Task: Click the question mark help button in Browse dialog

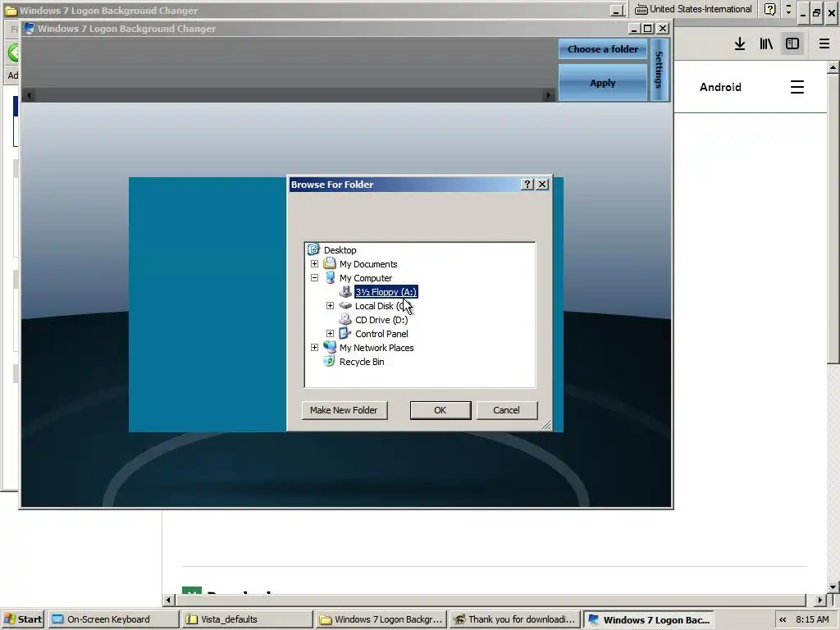Action: point(527,185)
